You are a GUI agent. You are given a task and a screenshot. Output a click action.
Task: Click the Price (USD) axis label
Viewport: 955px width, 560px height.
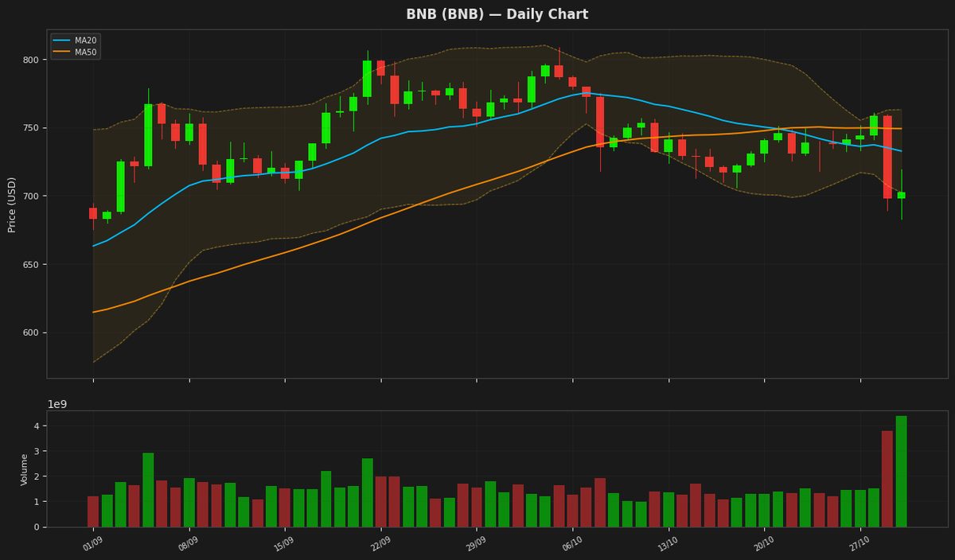12,204
